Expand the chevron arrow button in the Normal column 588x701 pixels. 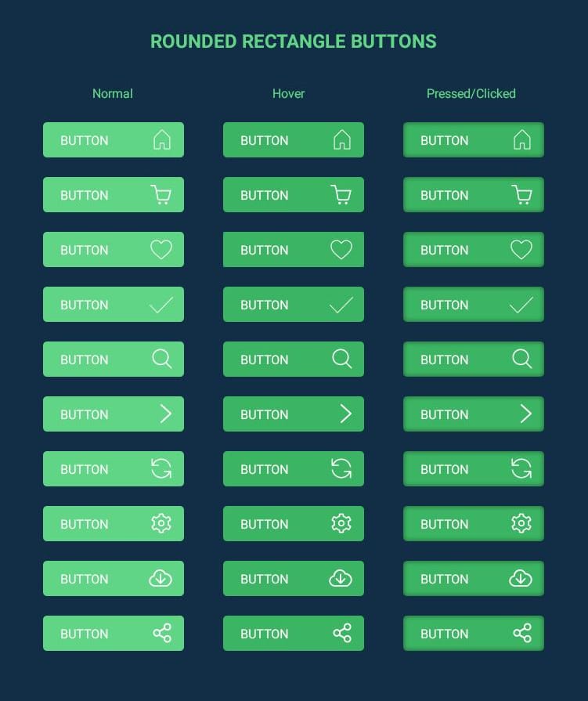165,414
